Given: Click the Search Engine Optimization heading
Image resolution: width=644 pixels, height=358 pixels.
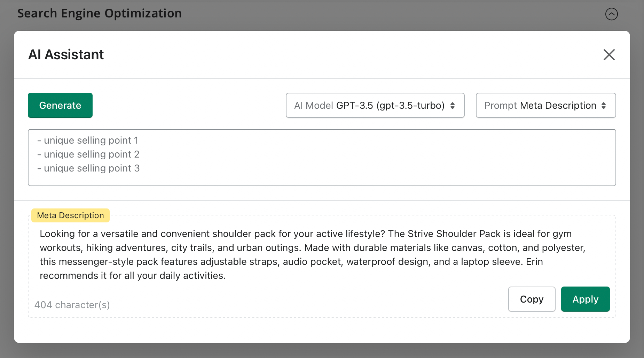Looking at the screenshot, I should point(100,13).
